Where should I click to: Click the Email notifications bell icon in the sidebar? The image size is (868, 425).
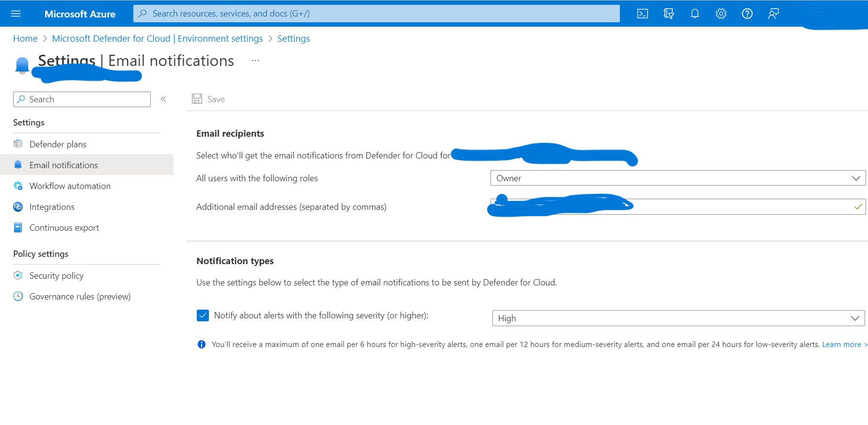click(x=18, y=165)
